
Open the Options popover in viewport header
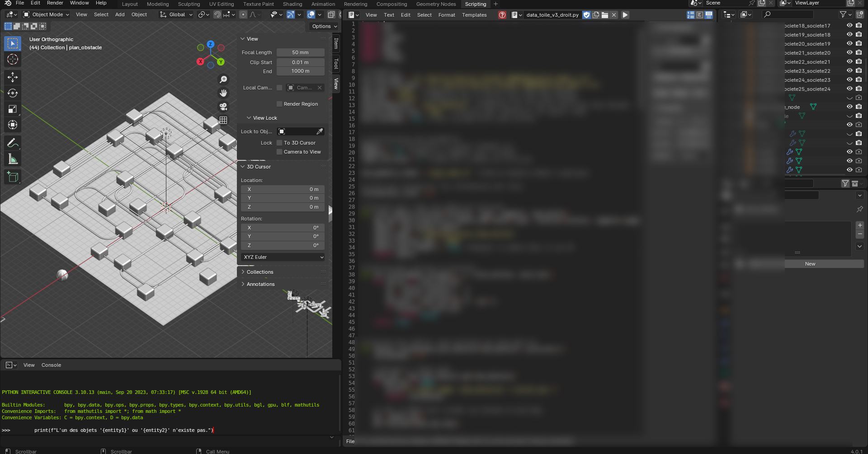coord(324,26)
